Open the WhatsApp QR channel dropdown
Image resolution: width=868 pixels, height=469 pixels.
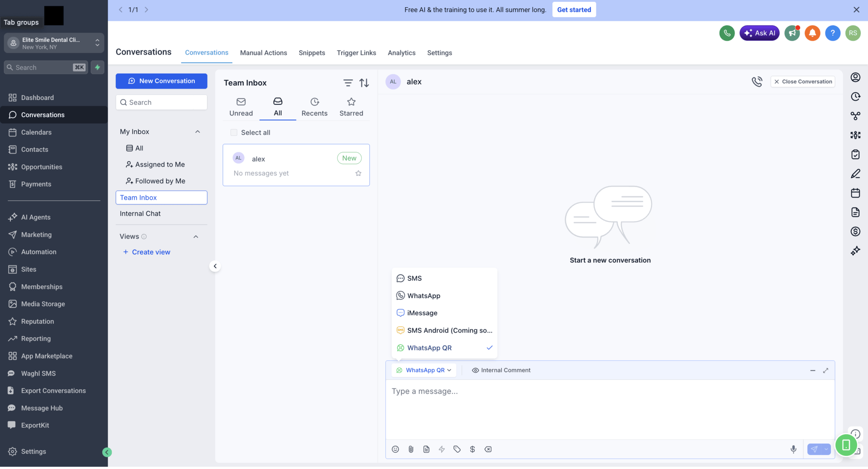click(424, 370)
